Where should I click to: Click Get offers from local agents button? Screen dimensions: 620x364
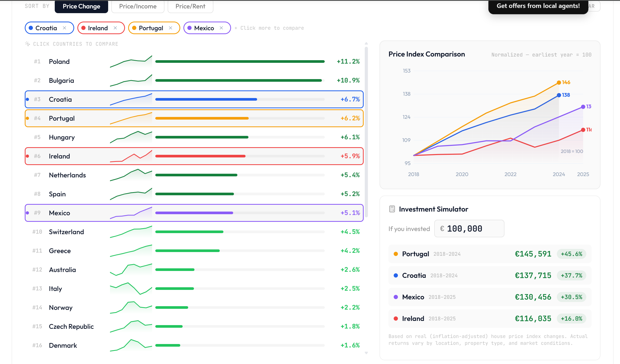(538, 6)
